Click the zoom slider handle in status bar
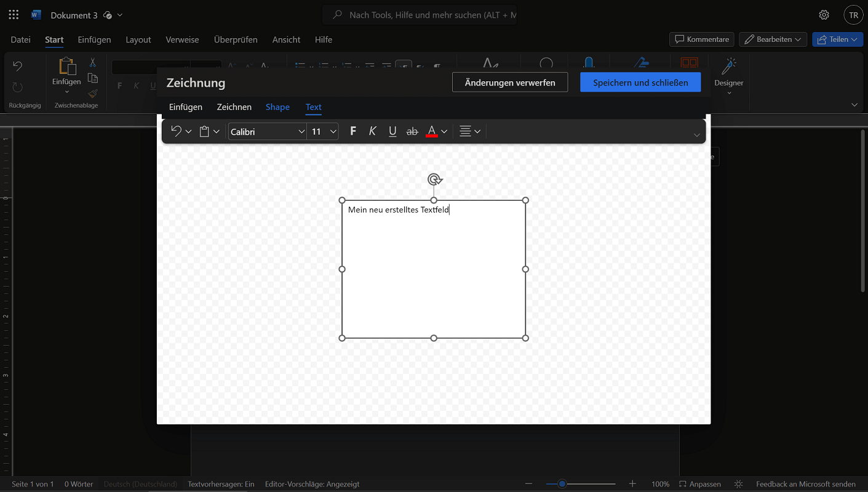This screenshot has width=868, height=492. click(x=562, y=484)
